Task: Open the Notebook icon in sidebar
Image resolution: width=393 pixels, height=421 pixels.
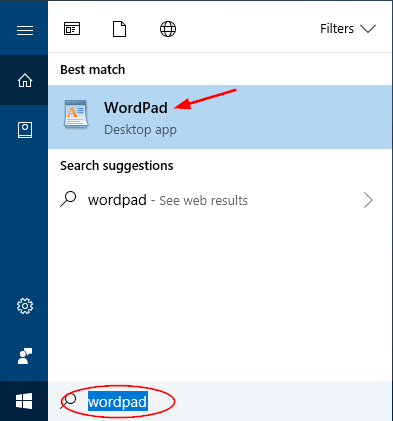Action: click(25, 130)
